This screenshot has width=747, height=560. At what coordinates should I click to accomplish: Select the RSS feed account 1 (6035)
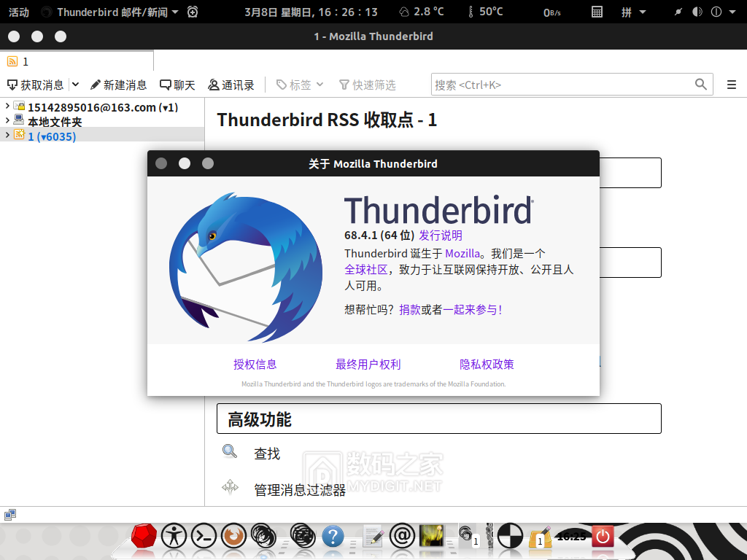(x=102, y=136)
